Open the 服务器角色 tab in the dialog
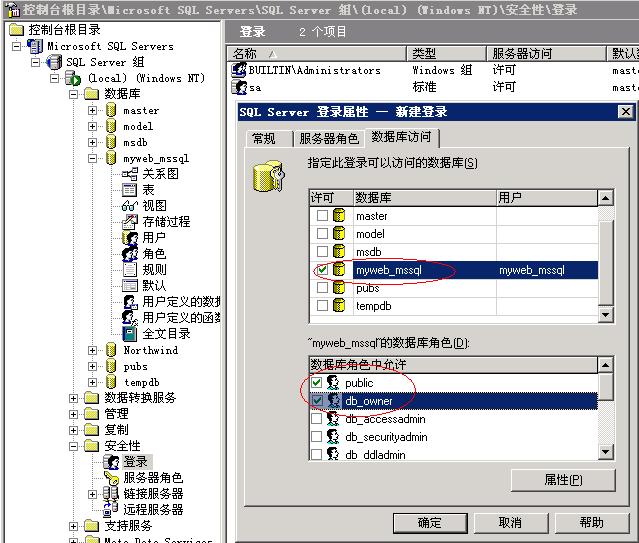 [328, 138]
